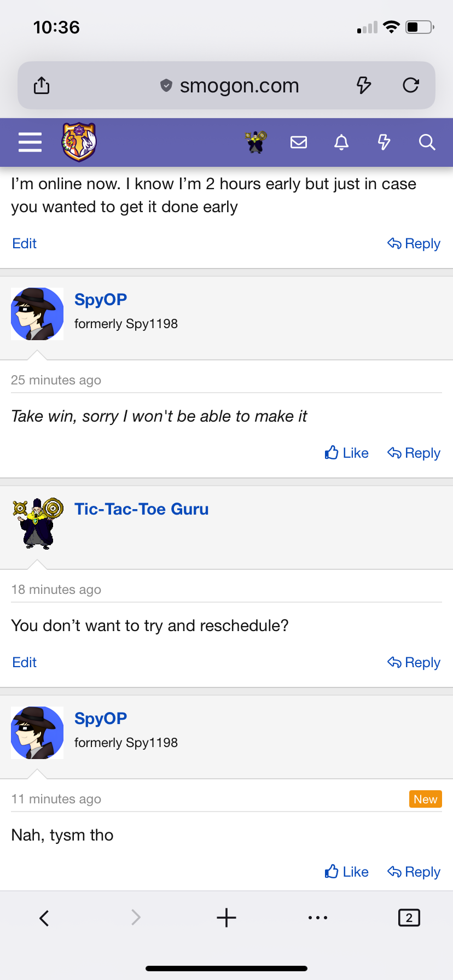Go back with the browser back arrow

coord(44,918)
